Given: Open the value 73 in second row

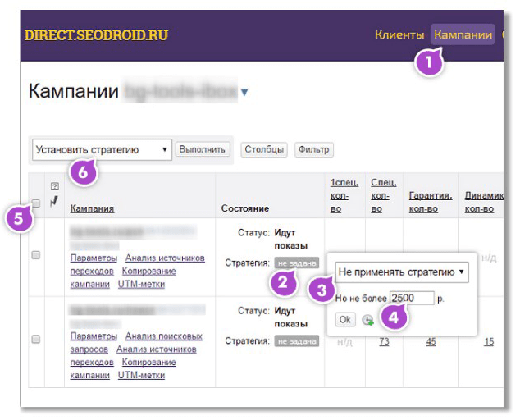Looking at the screenshot, I should click(384, 341).
